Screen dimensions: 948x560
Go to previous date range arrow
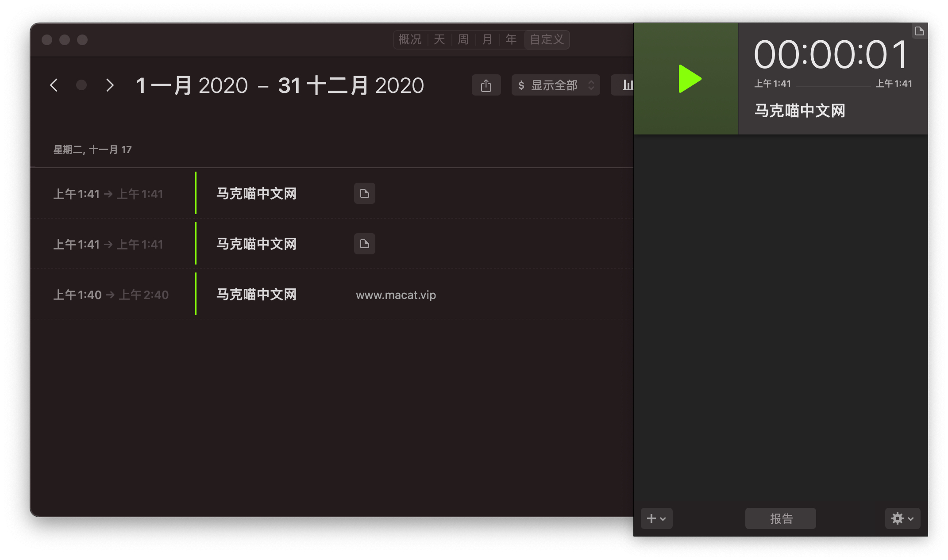coord(54,85)
